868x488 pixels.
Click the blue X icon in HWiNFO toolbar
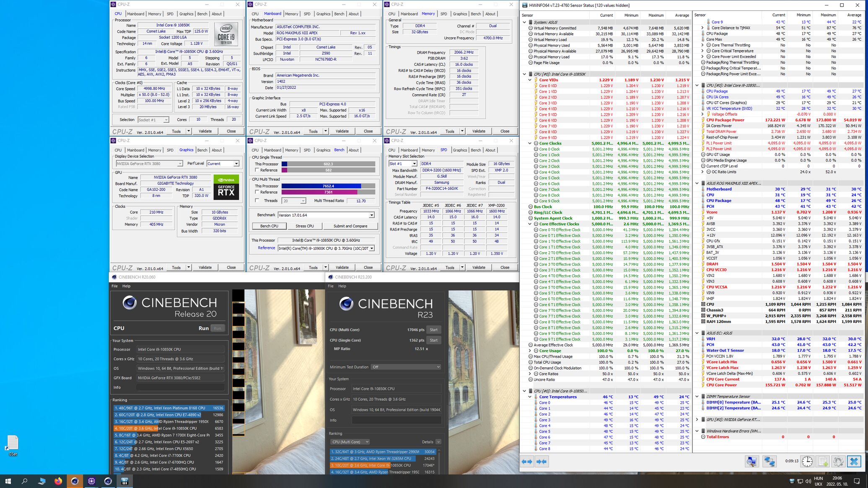click(854, 461)
